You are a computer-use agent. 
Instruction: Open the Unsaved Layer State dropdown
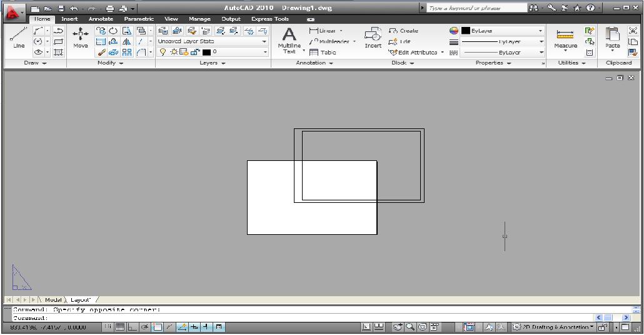(x=213, y=41)
